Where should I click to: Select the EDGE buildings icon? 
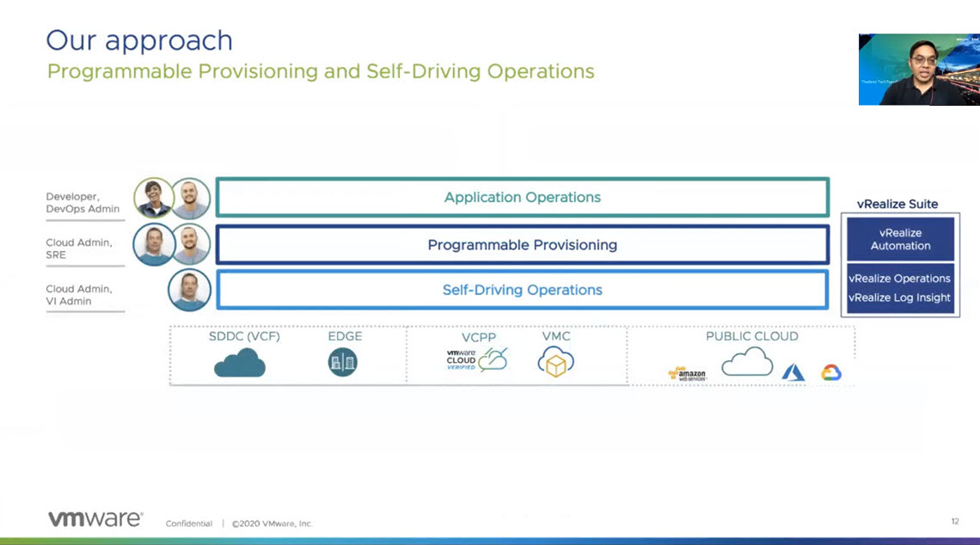click(x=342, y=362)
